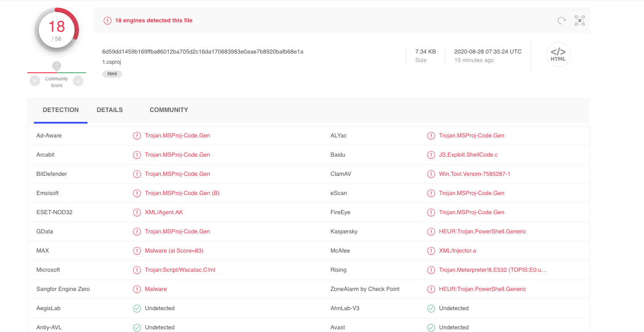Click the 18 / 58 detection score gauge
Viewport: 644px width, 332px height.
57,30
